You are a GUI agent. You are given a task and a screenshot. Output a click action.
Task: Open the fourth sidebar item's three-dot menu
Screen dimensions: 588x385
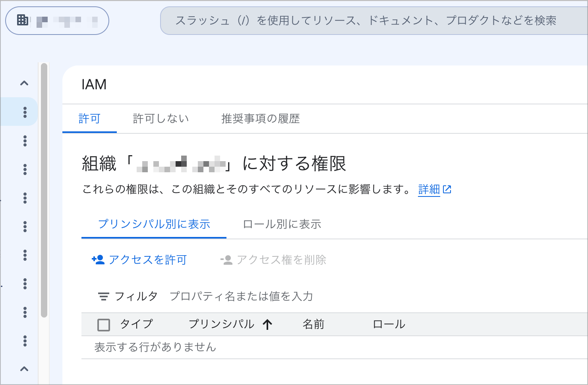coord(25,198)
